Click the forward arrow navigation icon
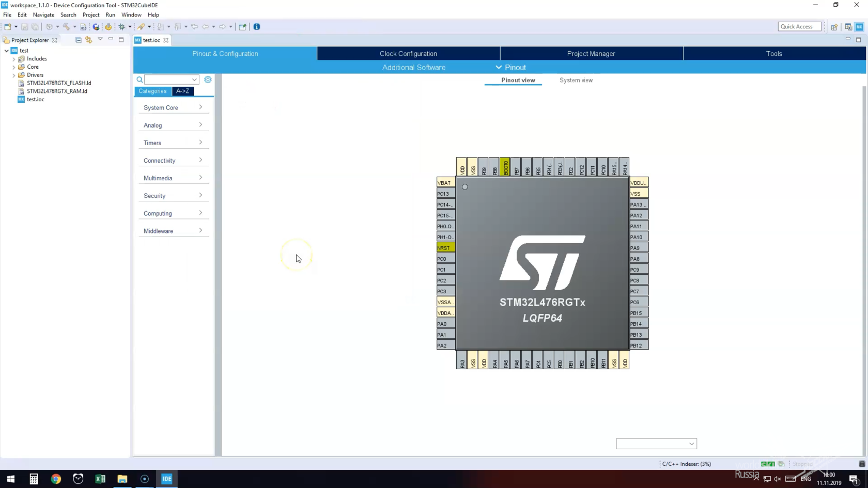 [x=222, y=26]
